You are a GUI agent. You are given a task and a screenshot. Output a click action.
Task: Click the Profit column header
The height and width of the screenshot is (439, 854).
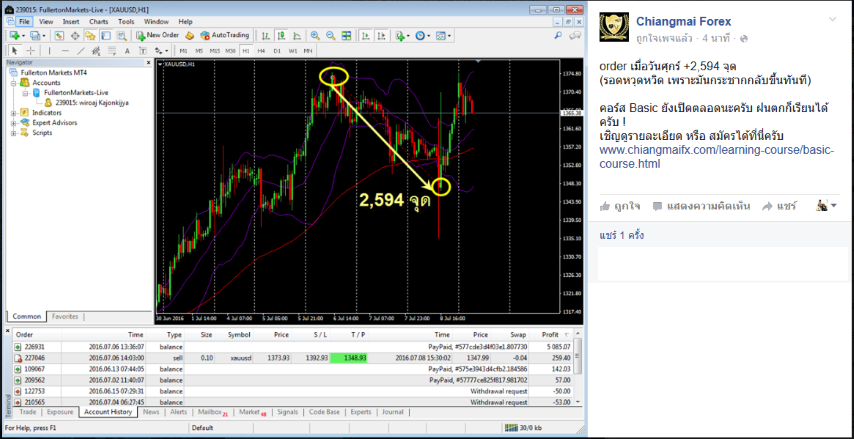click(x=553, y=334)
